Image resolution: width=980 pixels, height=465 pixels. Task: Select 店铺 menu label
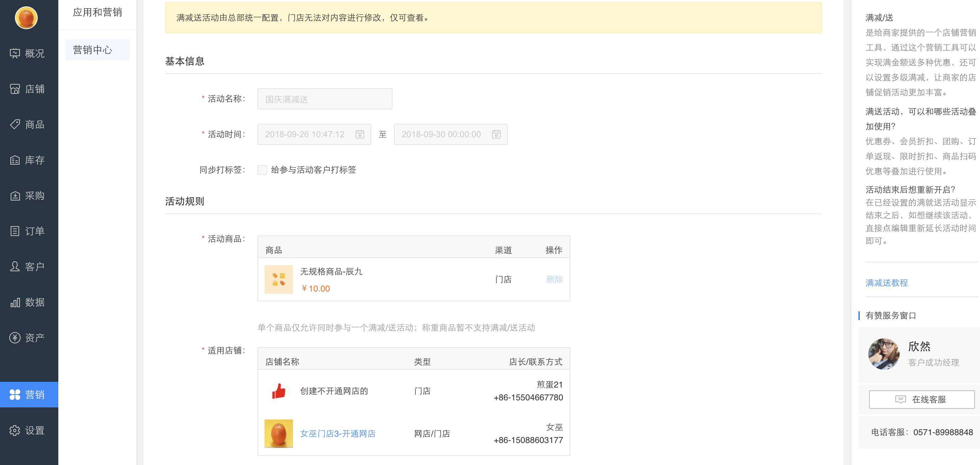34,89
